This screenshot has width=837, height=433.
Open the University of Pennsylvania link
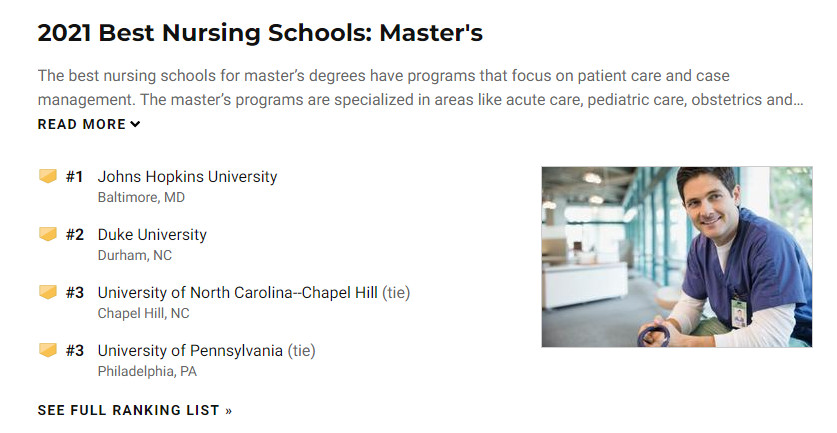pyautogui.click(x=190, y=351)
